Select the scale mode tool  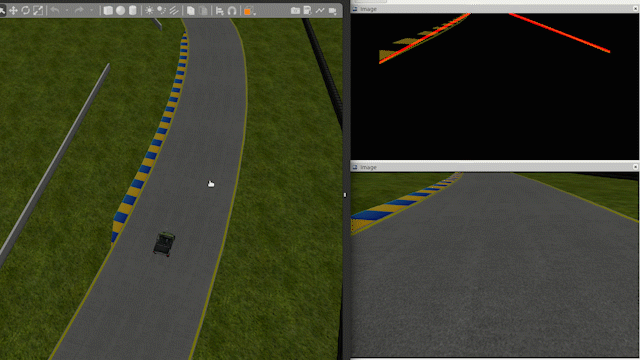[38, 11]
